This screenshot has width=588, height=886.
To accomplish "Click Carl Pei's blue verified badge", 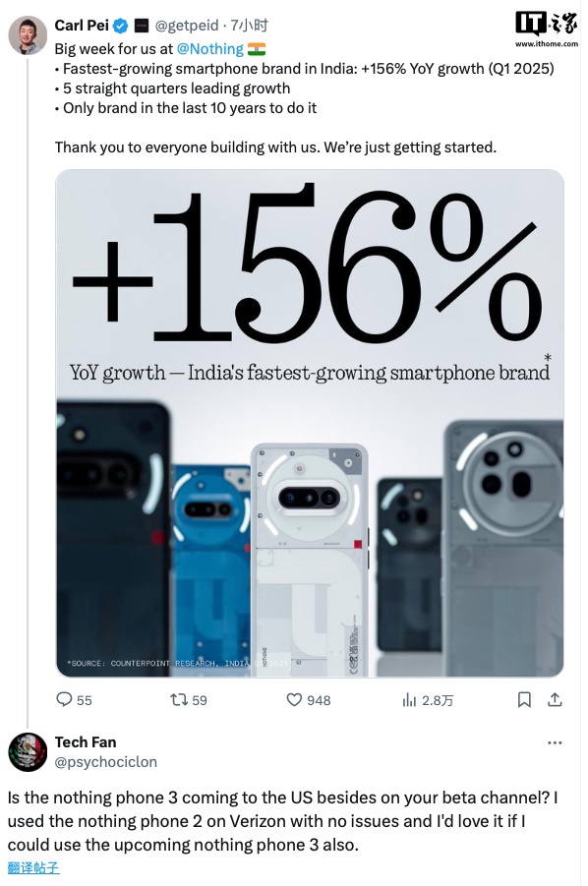I will click(x=120, y=26).
